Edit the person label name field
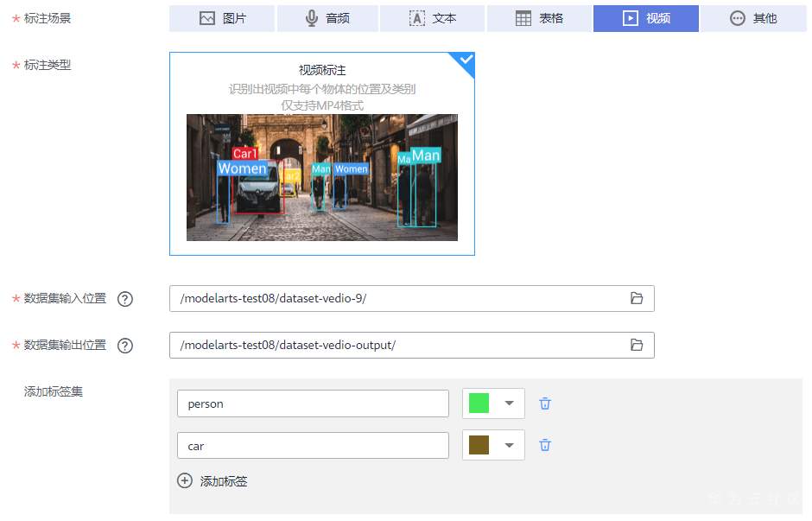 click(313, 403)
